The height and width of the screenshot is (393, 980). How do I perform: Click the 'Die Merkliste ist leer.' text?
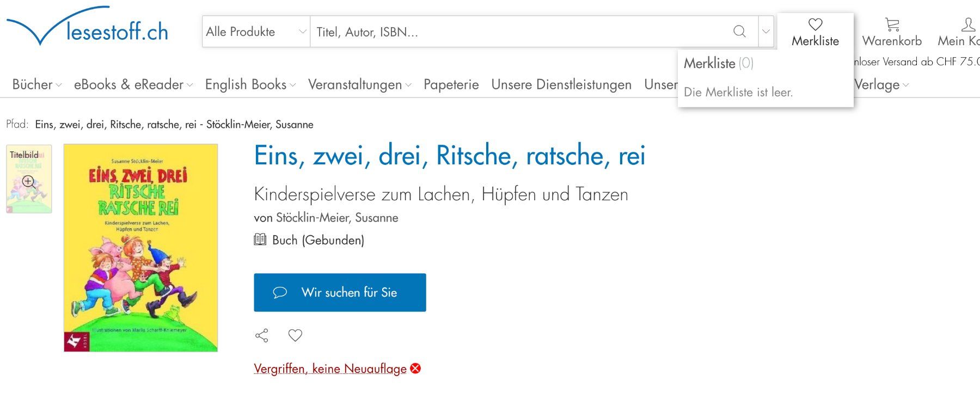(738, 92)
